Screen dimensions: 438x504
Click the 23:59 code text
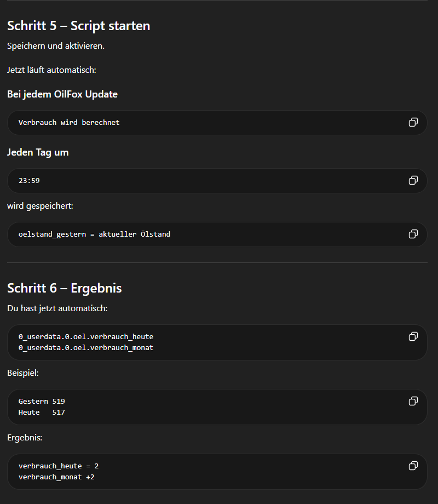coord(29,181)
